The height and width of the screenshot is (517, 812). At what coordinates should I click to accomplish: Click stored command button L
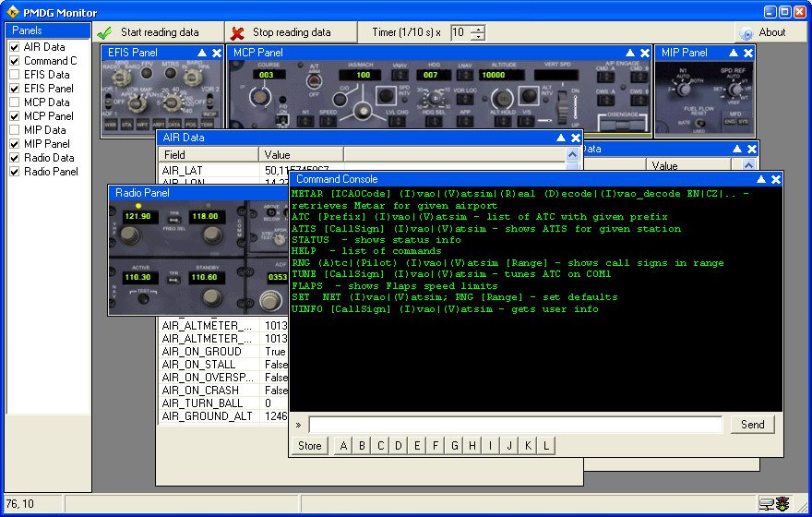click(x=546, y=446)
